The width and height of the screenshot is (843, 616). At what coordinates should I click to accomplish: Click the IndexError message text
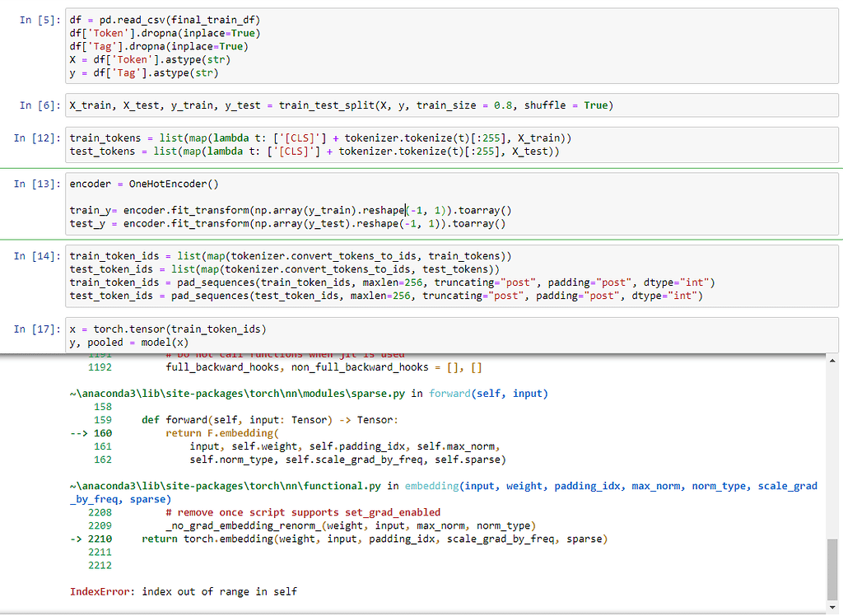click(x=184, y=591)
